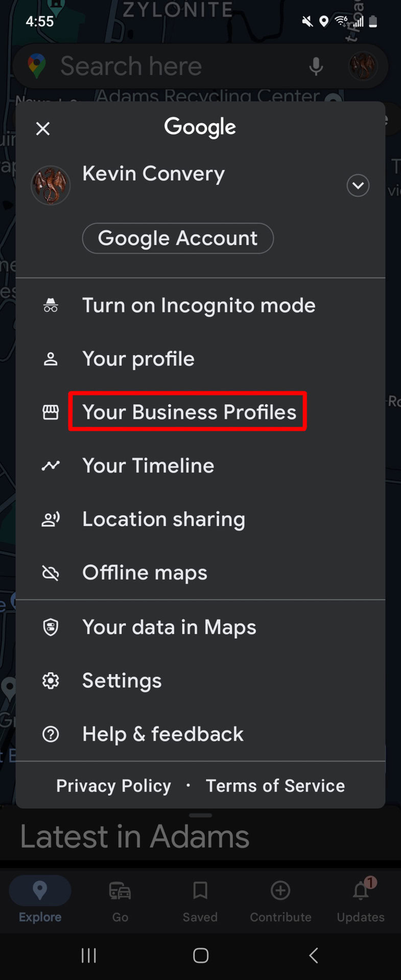Tap the Help question mark icon
The image size is (401, 980).
point(51,734)
